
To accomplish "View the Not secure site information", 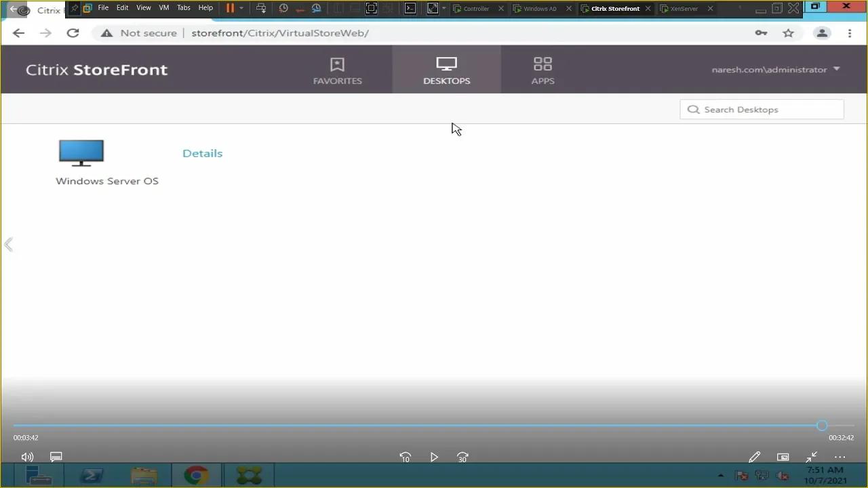I will pyautogui.click(x=138, y=33).
